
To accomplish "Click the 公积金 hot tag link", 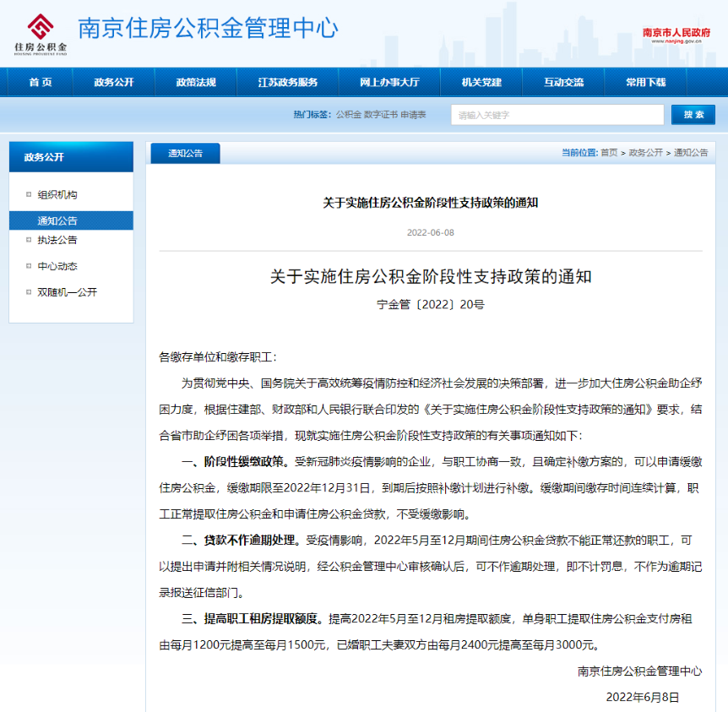I will [348, 115].
